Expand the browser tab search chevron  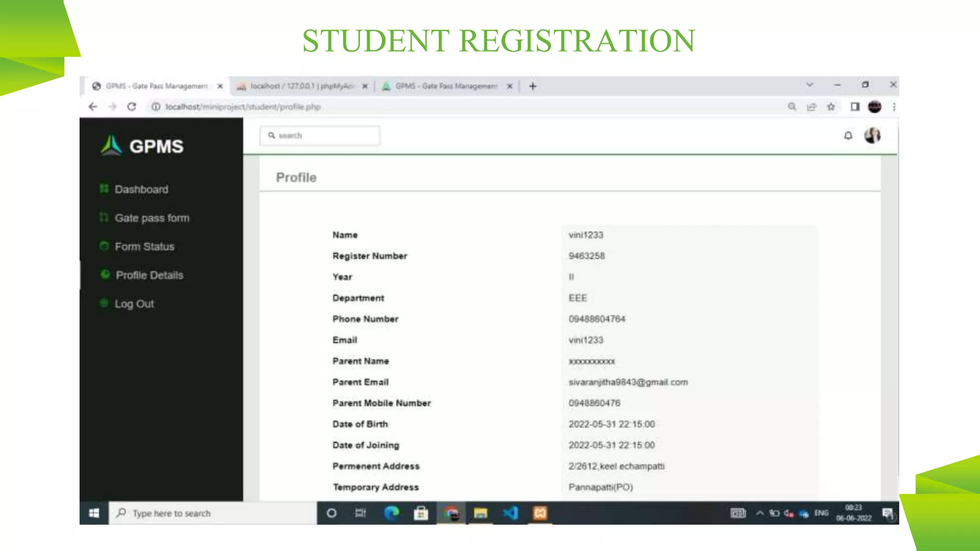pos(810,85)
